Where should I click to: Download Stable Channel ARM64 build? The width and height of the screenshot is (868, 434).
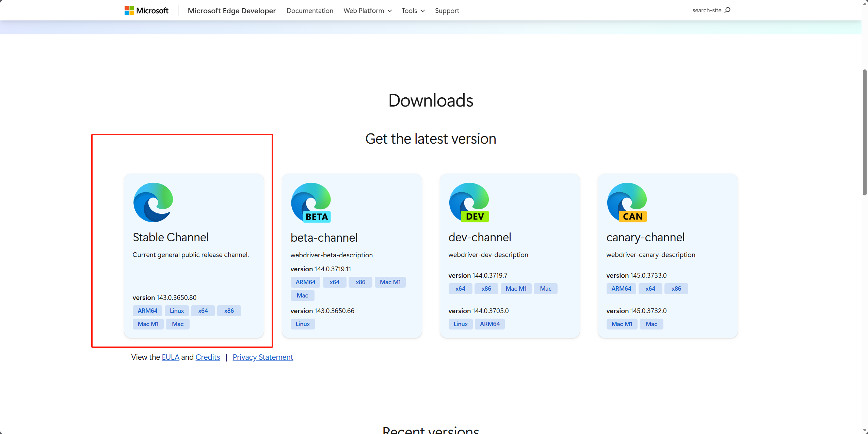pyautogui.click(x=147, y=310)
